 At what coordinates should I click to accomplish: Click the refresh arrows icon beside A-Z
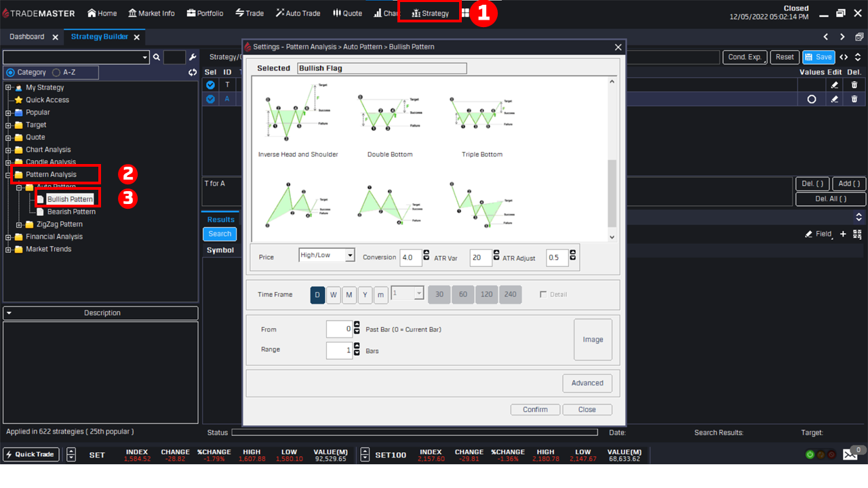(x=193, y=73)
